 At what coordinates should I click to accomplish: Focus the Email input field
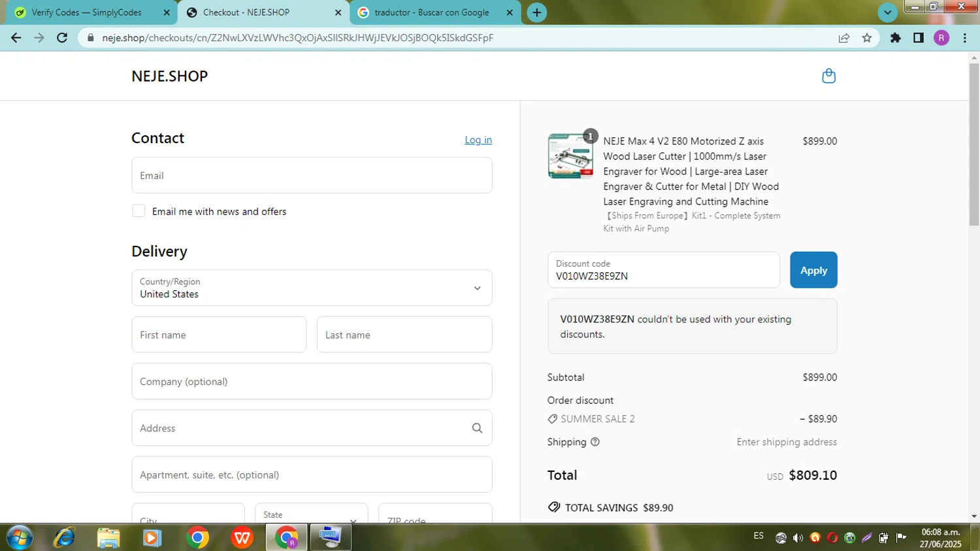tap(312, 175)
